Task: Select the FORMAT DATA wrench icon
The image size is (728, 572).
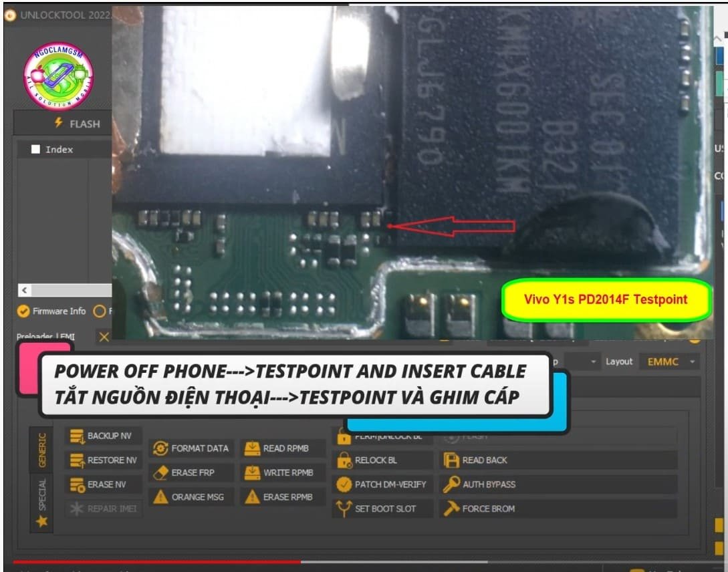Action: point(160,449)
